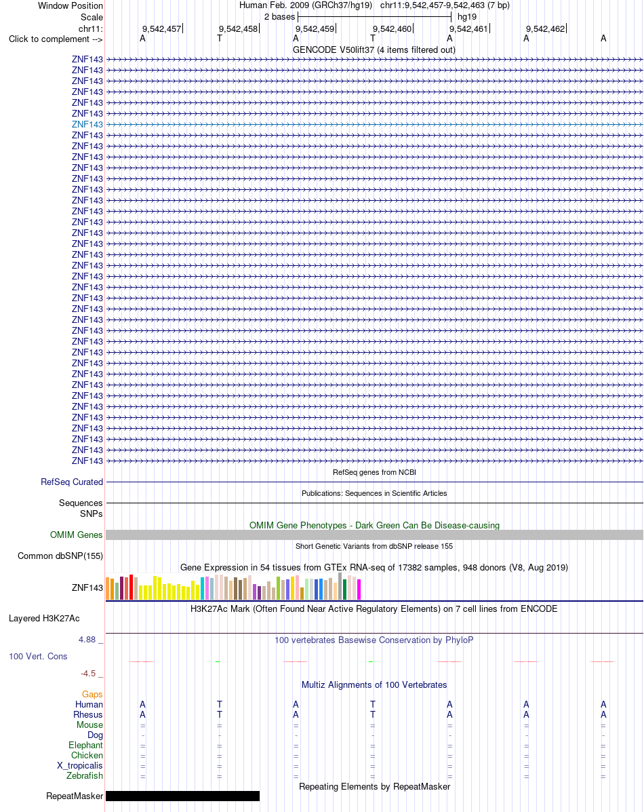Image resolution: width=644 pixels, height=812 pixels.
Task: Select the Mouse alignment row label
Action: 89,725
